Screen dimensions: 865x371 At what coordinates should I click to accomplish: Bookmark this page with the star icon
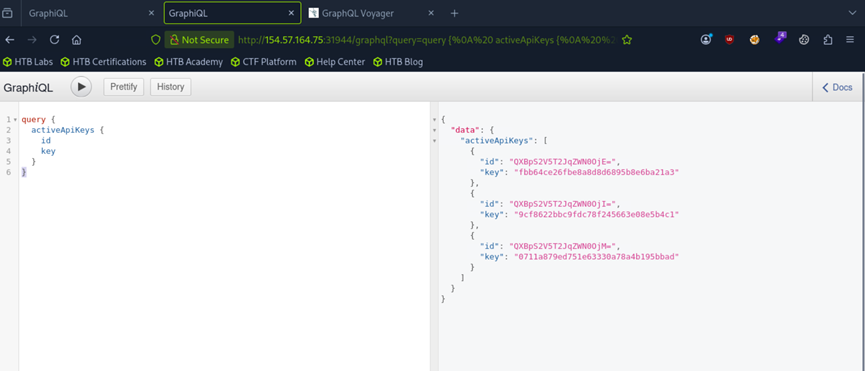(x=627, y=40)
